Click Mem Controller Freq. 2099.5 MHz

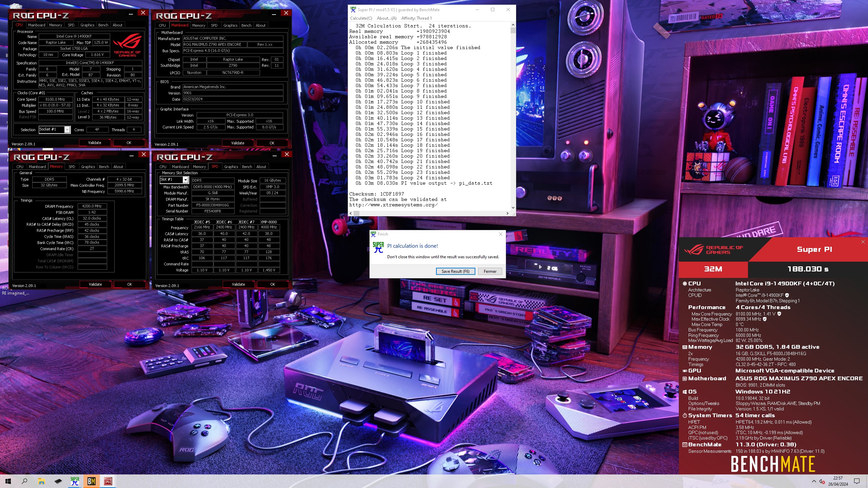click(124, 185)
